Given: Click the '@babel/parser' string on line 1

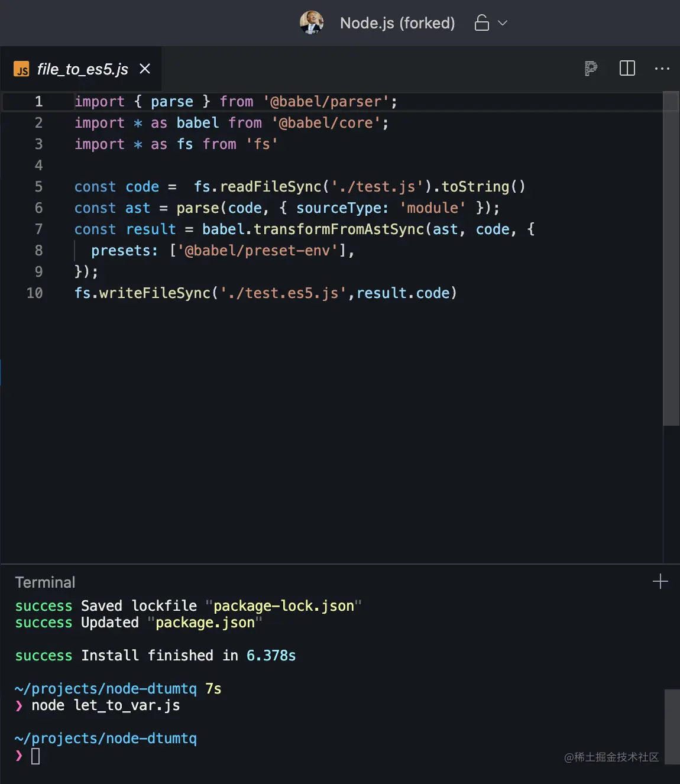Looking at the screenshot, I should pyautogui.click(x=326, y=102).
